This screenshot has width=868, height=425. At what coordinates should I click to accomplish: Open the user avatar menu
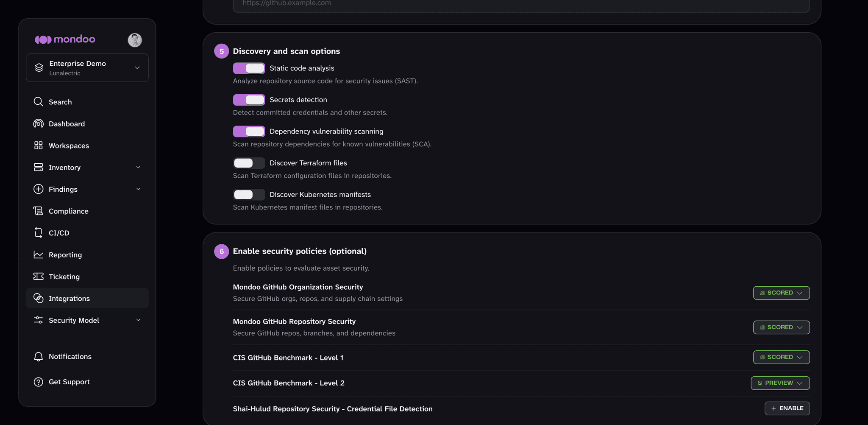[135, 40]
